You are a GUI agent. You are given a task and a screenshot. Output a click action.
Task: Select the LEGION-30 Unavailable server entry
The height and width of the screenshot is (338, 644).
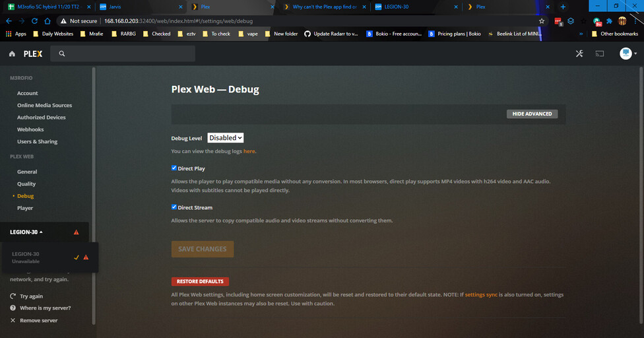point(49,257)
